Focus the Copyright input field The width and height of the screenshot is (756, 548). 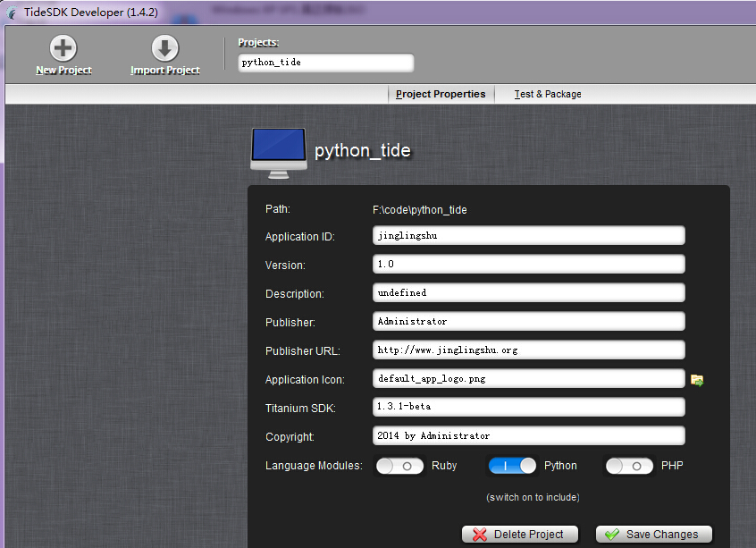pos(529,435)
